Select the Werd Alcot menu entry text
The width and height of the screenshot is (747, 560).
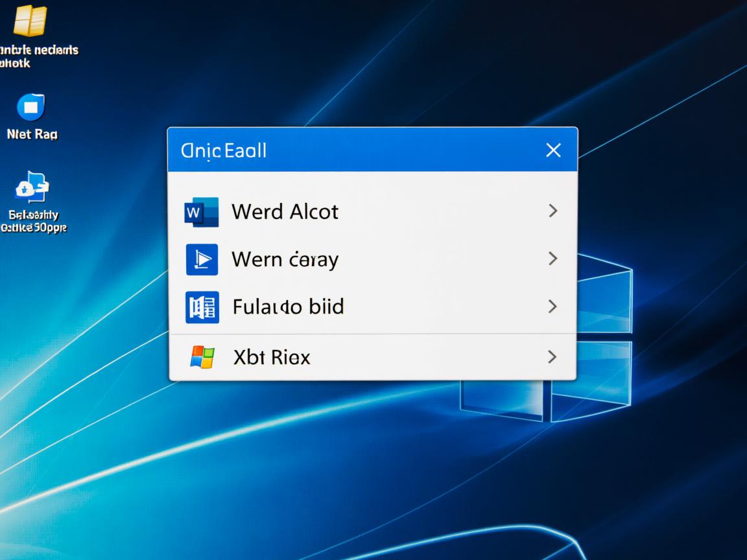285,212
